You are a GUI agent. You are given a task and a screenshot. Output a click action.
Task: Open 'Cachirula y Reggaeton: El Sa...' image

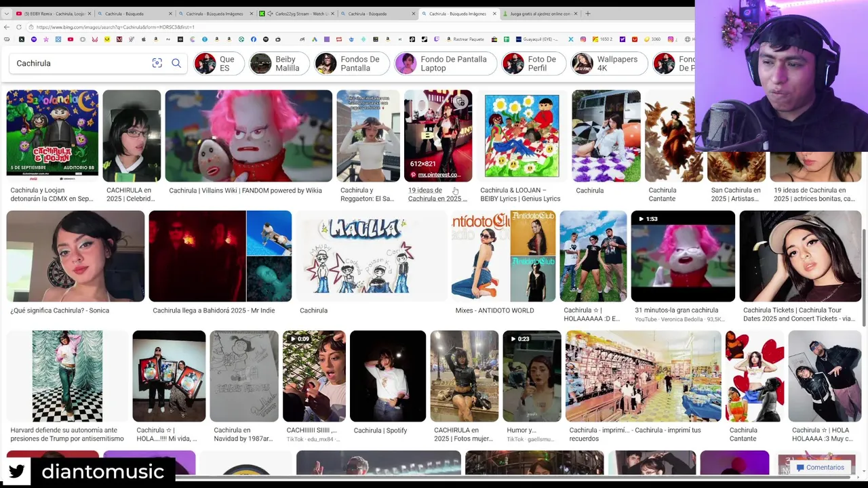click(368, 136)
